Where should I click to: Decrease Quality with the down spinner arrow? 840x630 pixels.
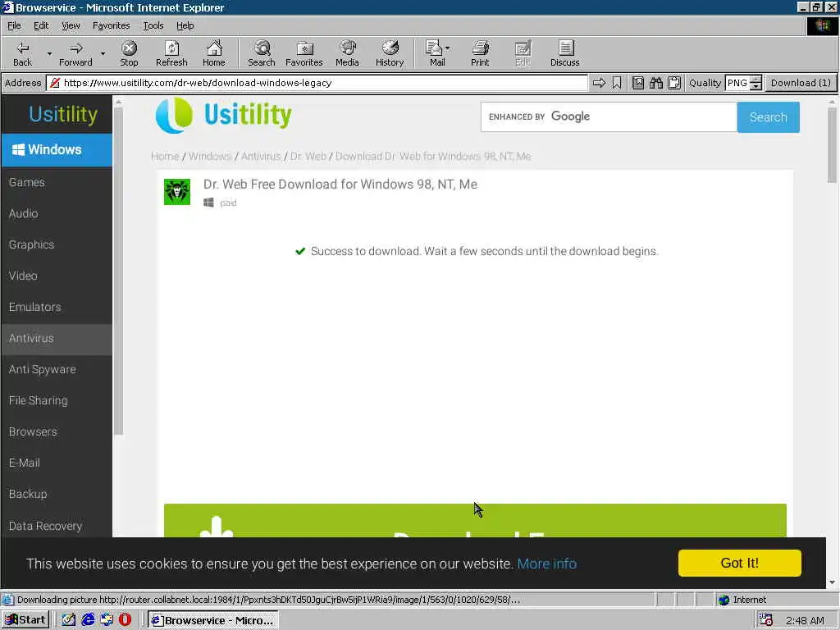pos(756,87)
